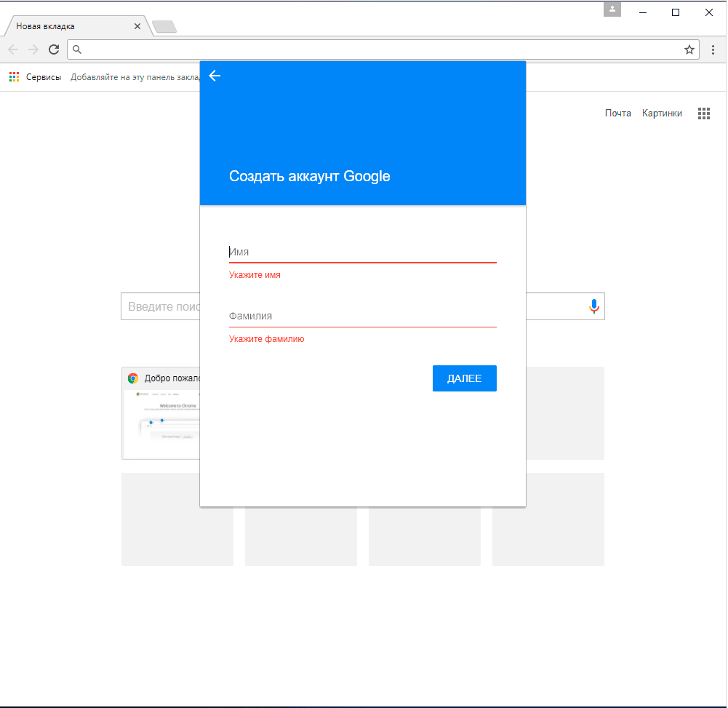
Task: Click the Сервисы apps shortcut icon
Action: pyautogui.click(x=14, y=77)
